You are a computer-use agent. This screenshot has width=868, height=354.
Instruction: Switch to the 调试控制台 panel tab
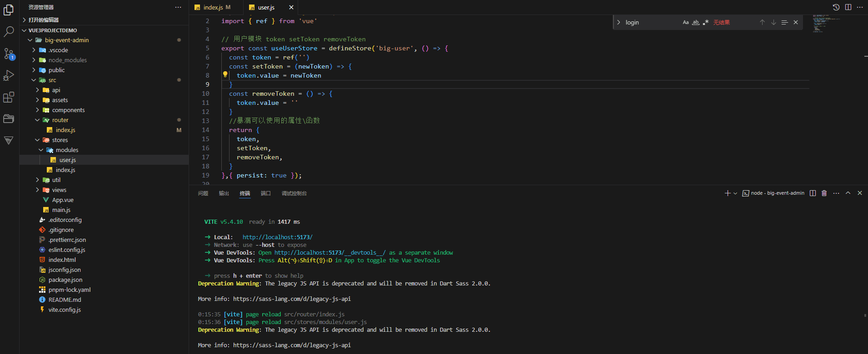tap(294, 193)
